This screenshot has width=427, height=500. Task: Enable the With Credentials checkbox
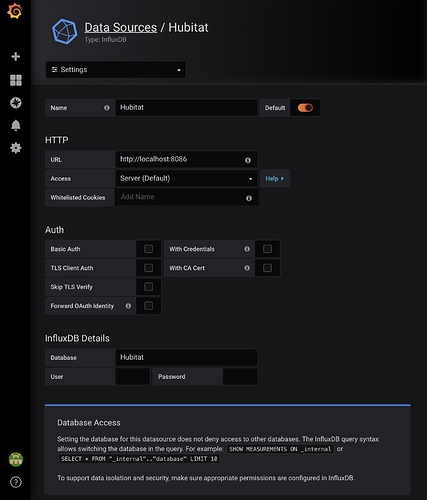pos(267,249)
